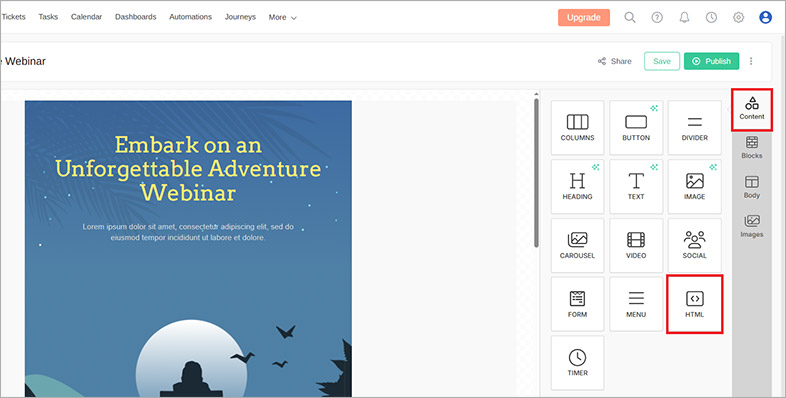Add a Carousel block
This screenshot has width=786, height=398.
point(577,245)
